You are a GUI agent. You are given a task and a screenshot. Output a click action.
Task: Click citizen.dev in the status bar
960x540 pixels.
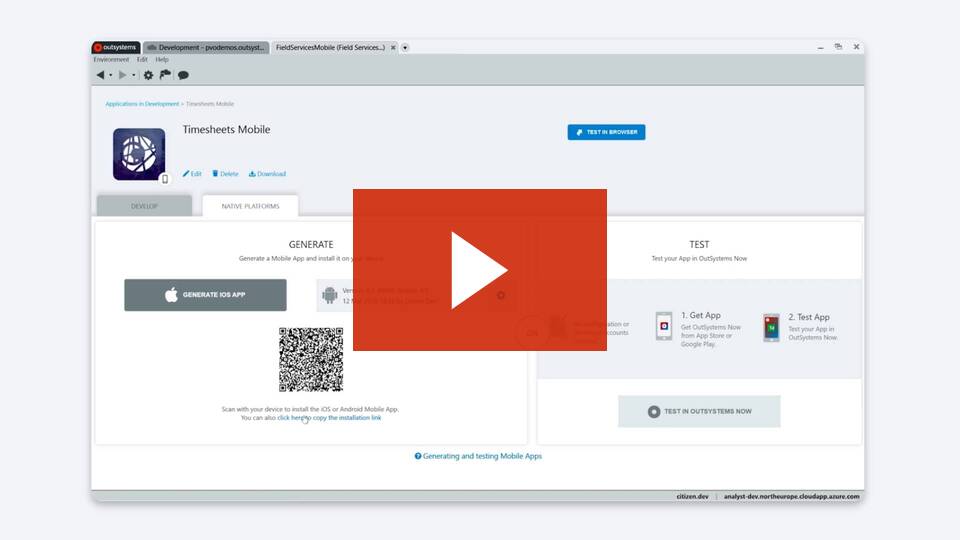pos(692,497)
